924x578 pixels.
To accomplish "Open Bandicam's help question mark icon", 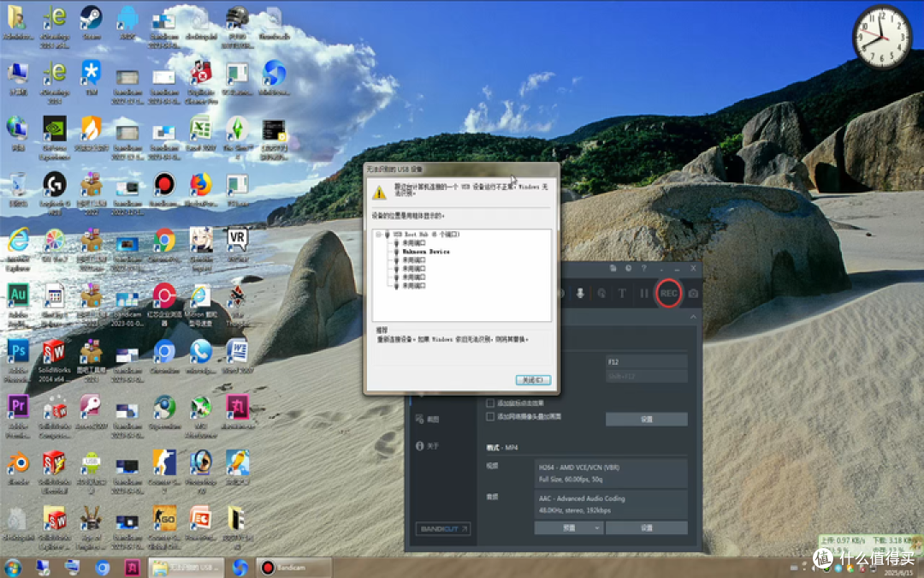I will [643, 268].
